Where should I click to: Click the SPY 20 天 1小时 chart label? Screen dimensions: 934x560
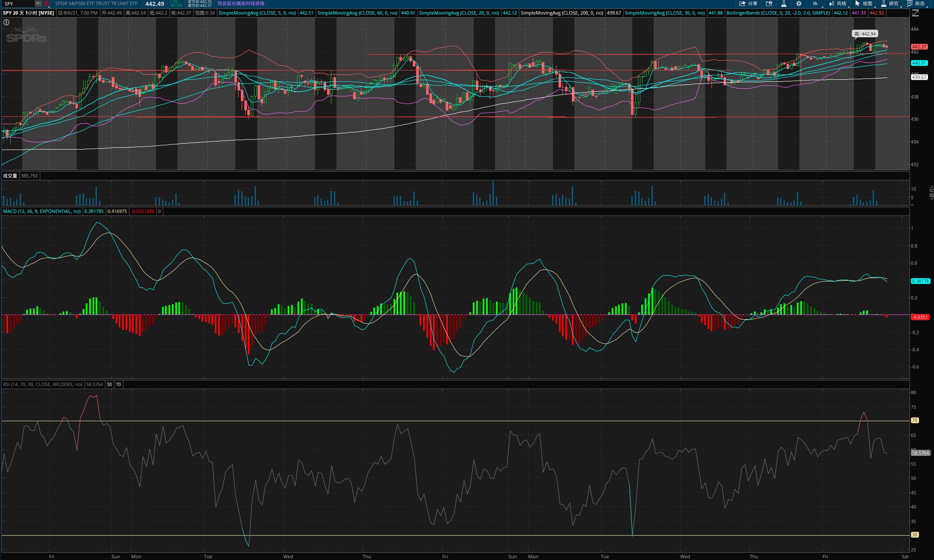click(29, 13)
